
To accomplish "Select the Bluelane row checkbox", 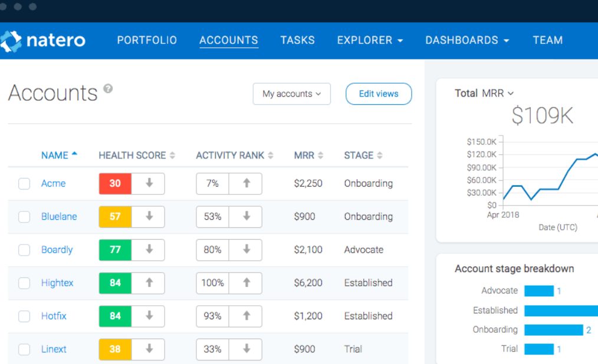I will point(24,217).
